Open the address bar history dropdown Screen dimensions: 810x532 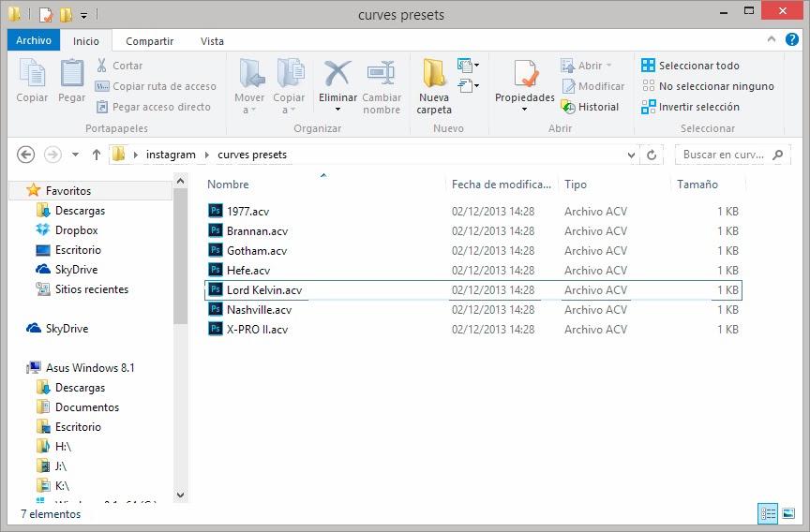pos(631,155)
